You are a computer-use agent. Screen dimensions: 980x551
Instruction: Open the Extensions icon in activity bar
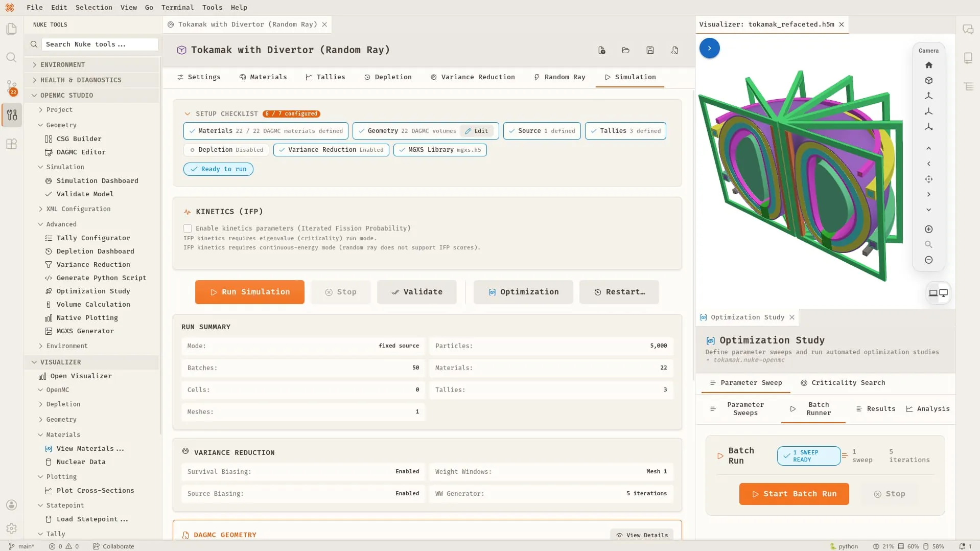[11, 144]
